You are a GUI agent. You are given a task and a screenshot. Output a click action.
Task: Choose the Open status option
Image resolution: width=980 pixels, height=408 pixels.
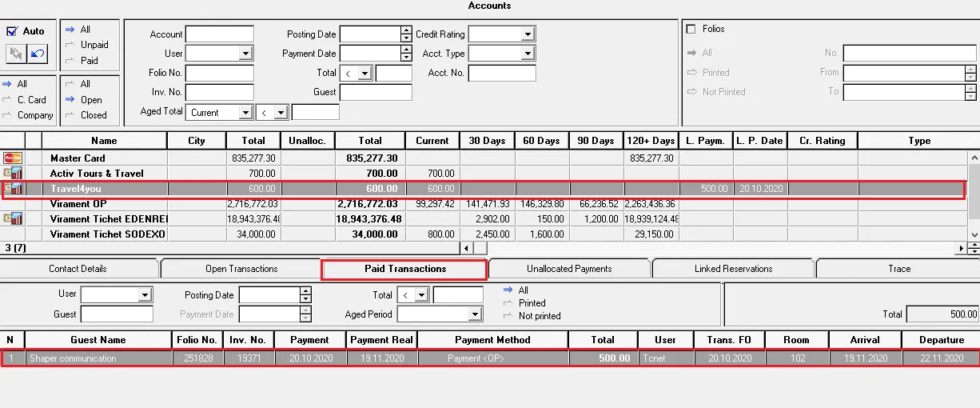click(x=84, y=100)
